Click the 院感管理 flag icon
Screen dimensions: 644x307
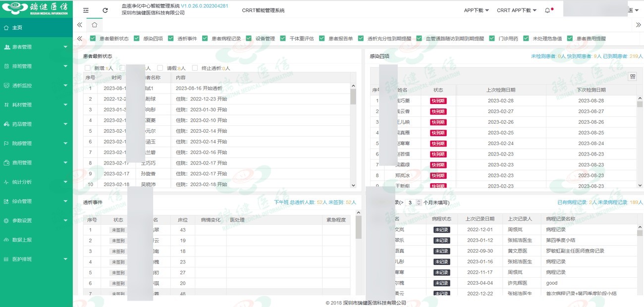click(7, 144)
